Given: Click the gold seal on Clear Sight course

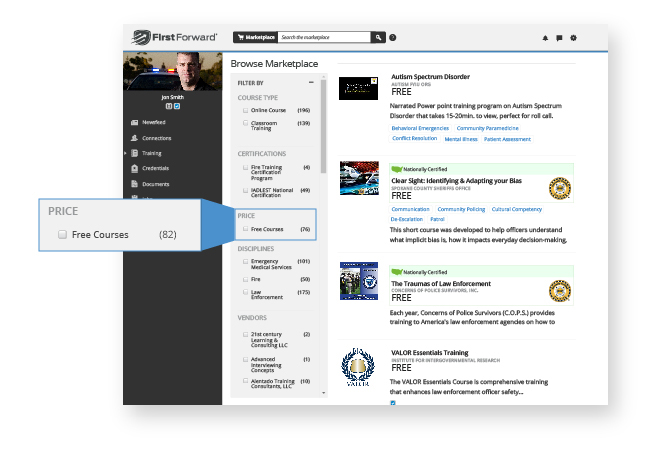Looking at the screenshot, I should pyautogui.click(x=560, y=188).
